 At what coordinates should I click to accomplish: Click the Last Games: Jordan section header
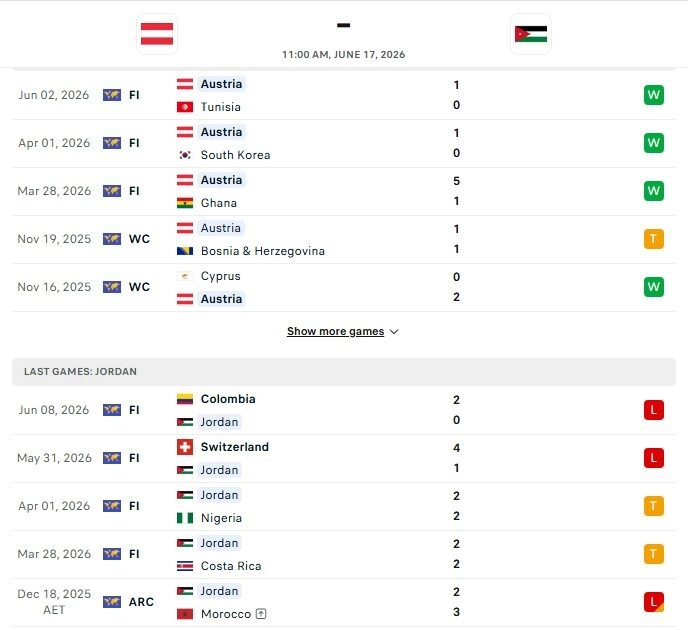(x=344, y=372)
